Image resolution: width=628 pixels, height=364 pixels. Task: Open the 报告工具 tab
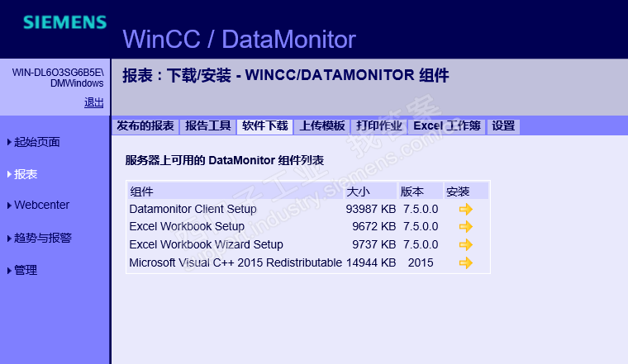[207, 126]
